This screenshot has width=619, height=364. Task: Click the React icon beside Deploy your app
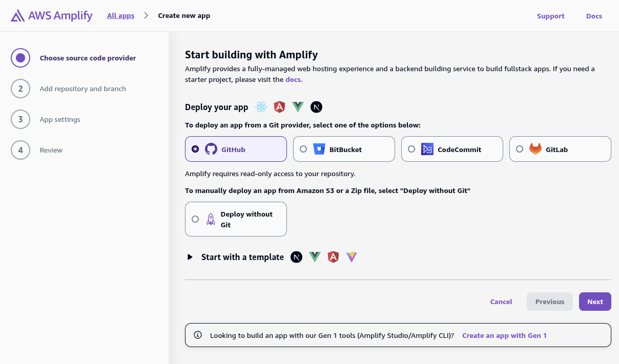(x=261, y=107)
